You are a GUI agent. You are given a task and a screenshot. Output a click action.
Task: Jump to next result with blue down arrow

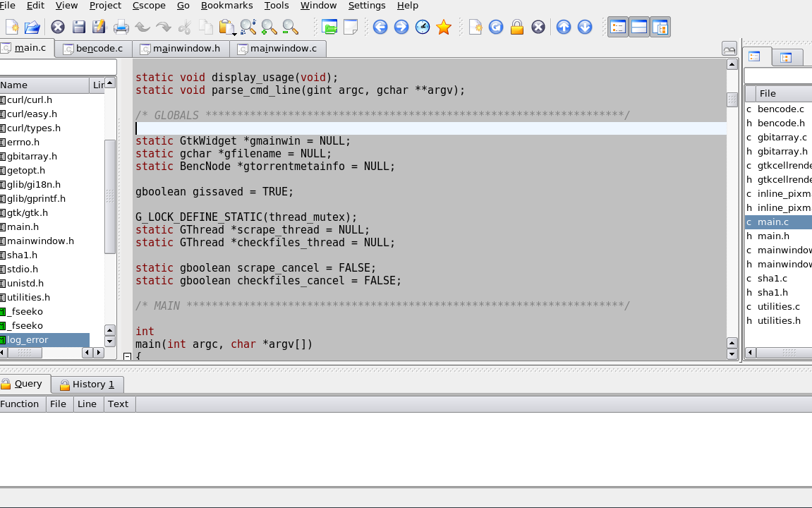(x=585, y=27)
